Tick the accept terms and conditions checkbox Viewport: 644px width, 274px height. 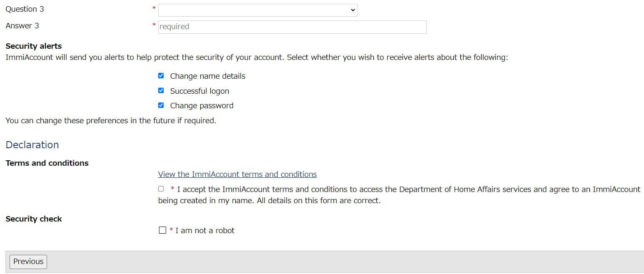[x=161, y=189]
